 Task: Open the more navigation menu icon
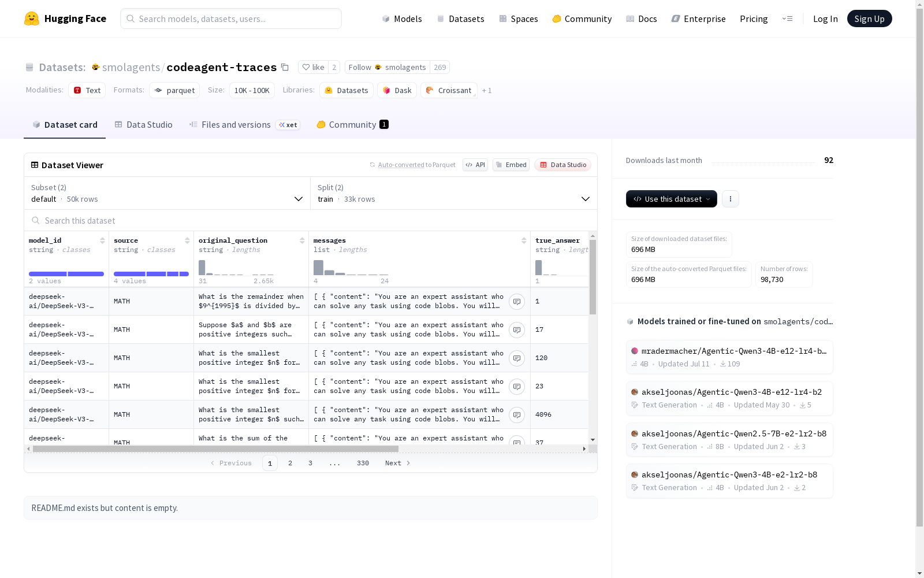(x=787, y=18)
